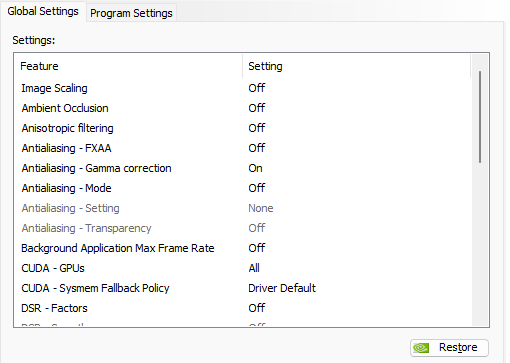Select Antialiasing - Mode row
The image size is (510, 363).
tap(243, 188)
